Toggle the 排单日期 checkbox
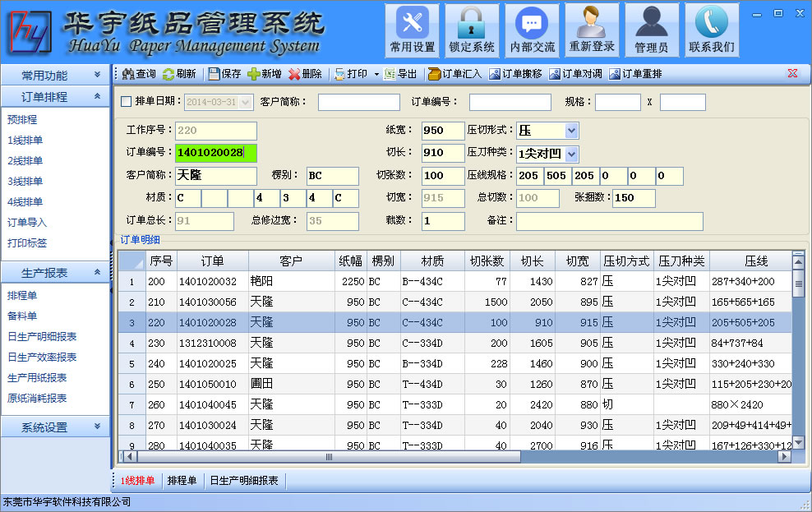This screenshot has height=512, width=812. pyautogui.click(x=126, y=102)
